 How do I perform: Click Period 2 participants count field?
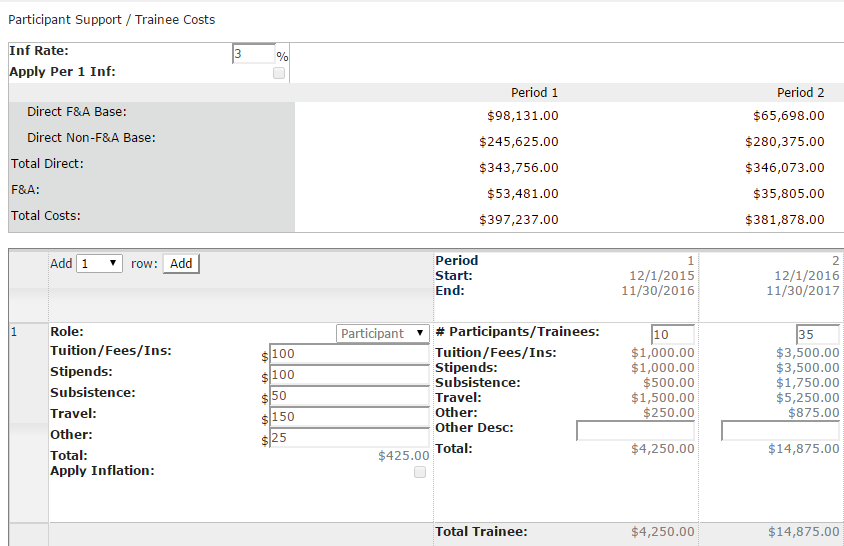point(818,334)
